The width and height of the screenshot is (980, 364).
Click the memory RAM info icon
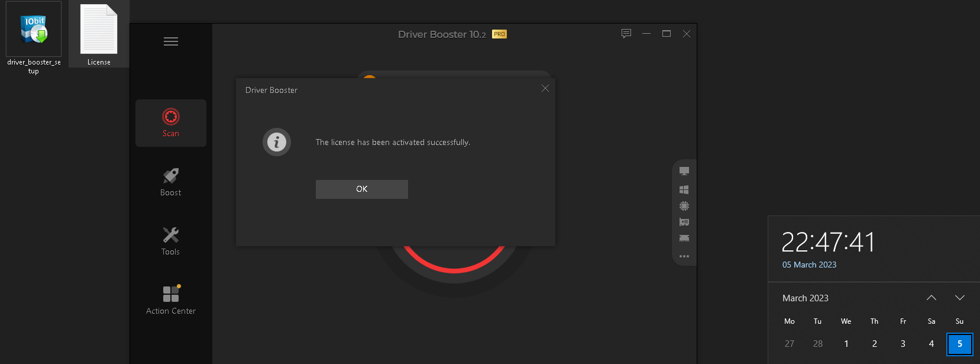click(684, 238)
